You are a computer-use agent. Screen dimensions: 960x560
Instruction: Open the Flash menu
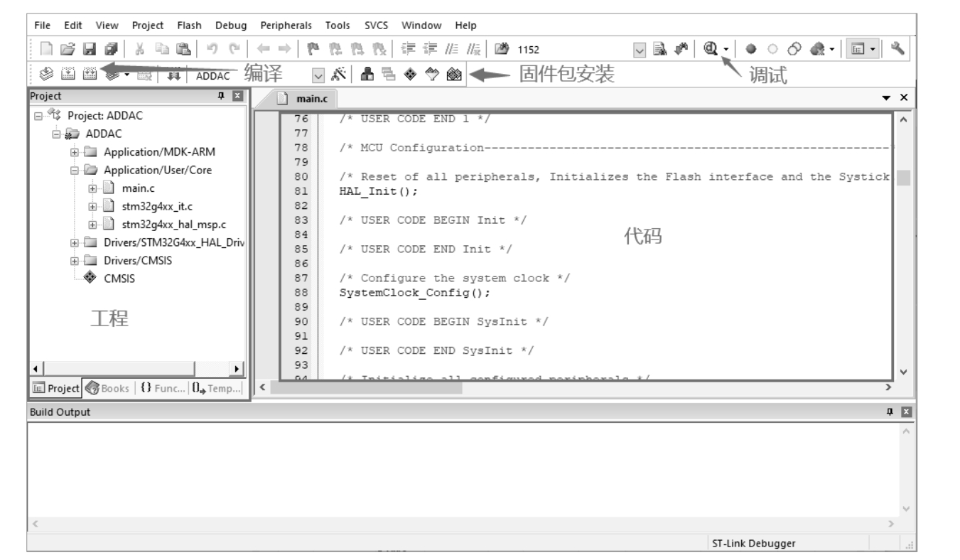(x=189, y=26)
